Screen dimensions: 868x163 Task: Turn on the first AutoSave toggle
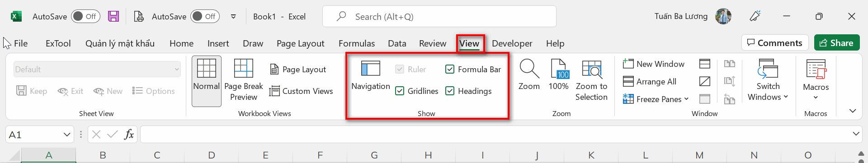pyautogui.click(x=85, y=16)
